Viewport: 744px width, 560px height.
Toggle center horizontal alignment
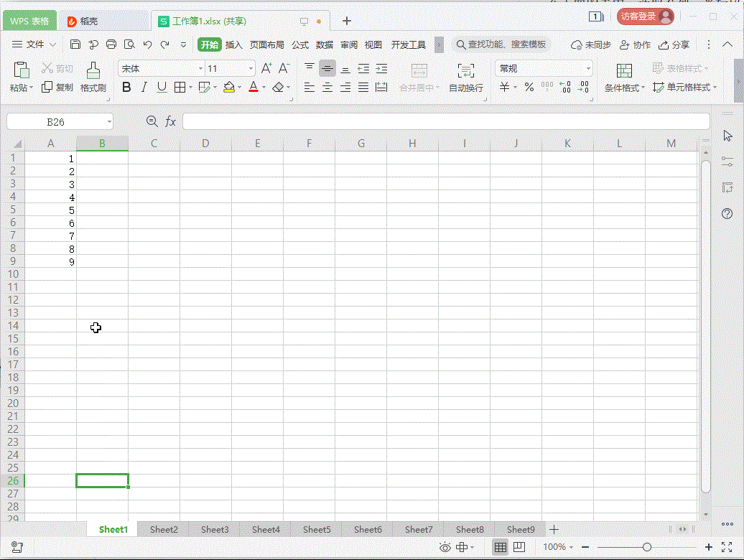(x=327, y=88)
